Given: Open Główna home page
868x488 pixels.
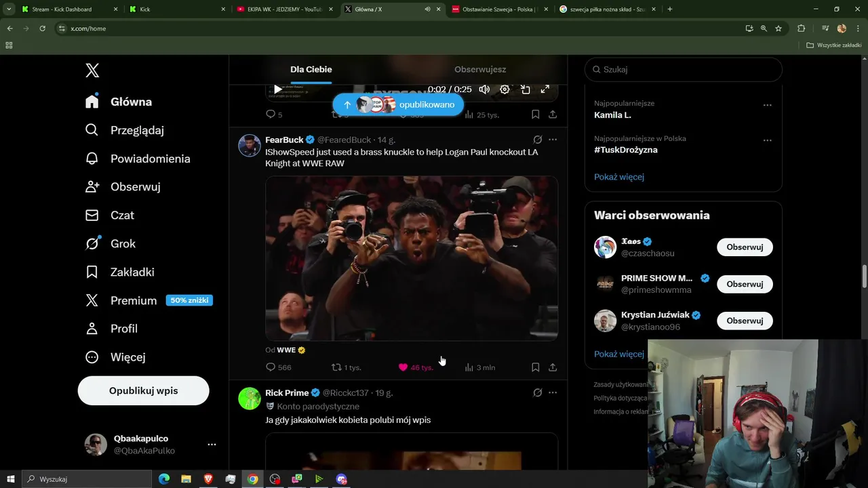Looking at the screenshot, I should pos(119,102).
